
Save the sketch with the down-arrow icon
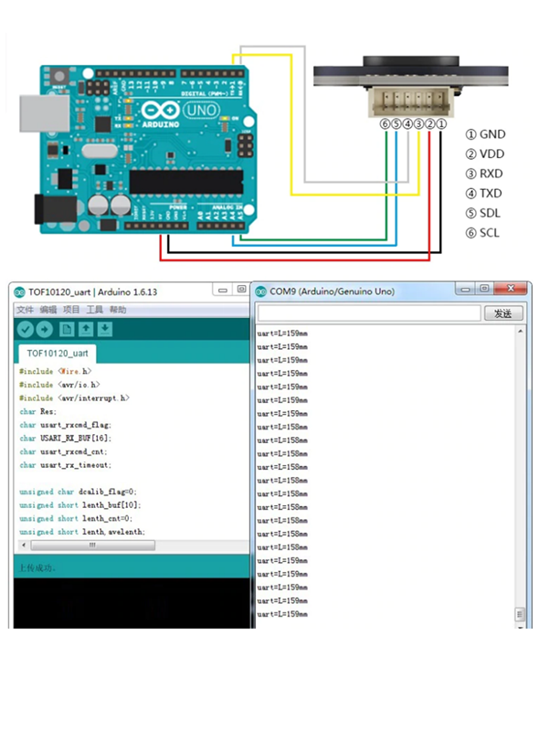pyautogui.click(x=105, y=329)
